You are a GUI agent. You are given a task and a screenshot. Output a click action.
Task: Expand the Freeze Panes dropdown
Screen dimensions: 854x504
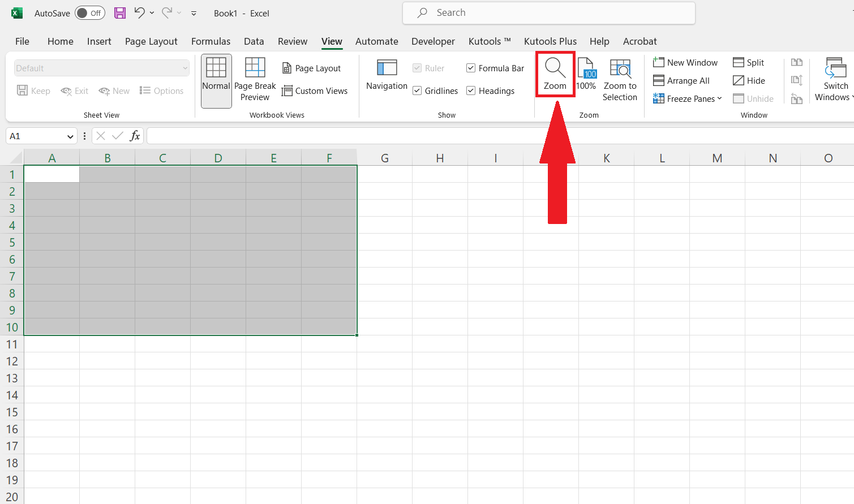[x=720, y=98]
